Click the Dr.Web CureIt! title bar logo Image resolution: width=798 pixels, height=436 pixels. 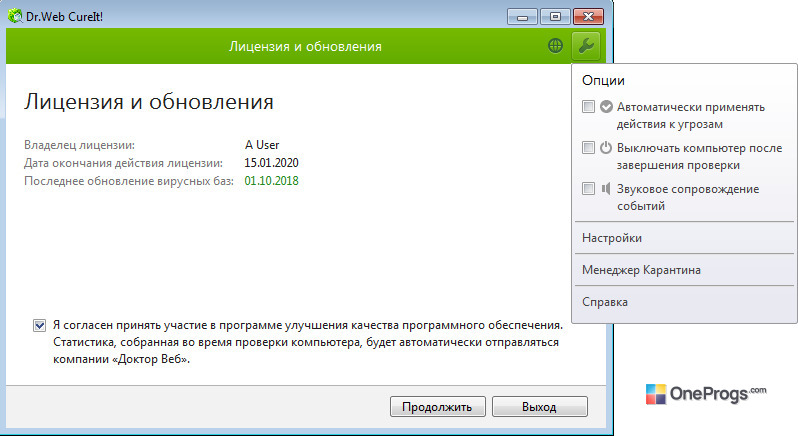[16, 16]
